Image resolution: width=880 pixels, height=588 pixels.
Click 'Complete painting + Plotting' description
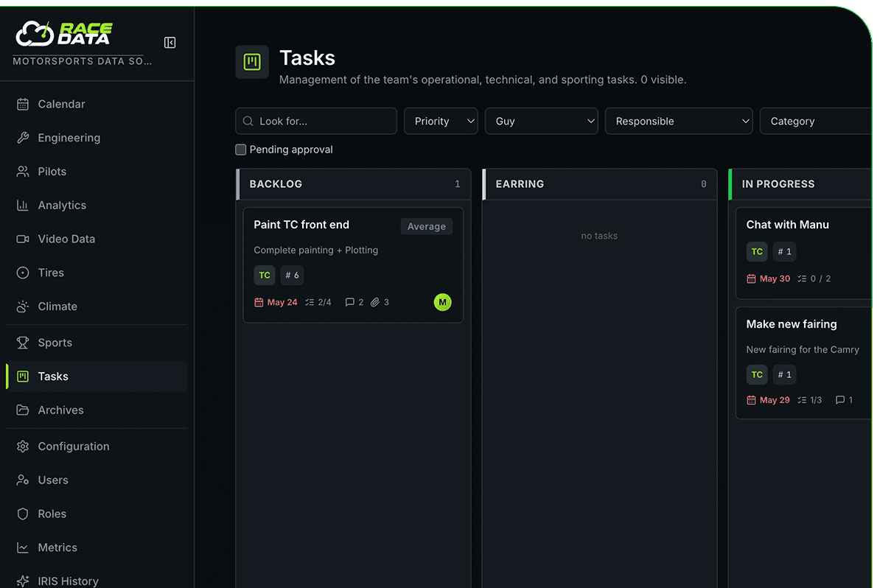[x=316, y=251]
